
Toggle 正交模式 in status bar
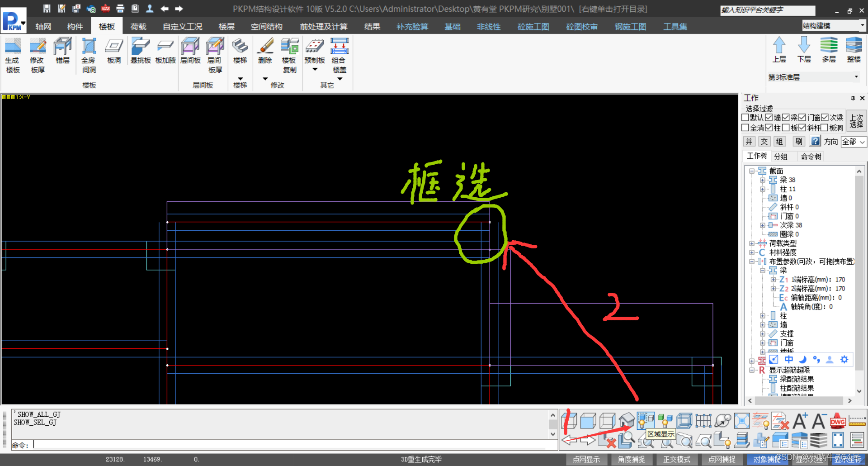click(x=677, y=459)
